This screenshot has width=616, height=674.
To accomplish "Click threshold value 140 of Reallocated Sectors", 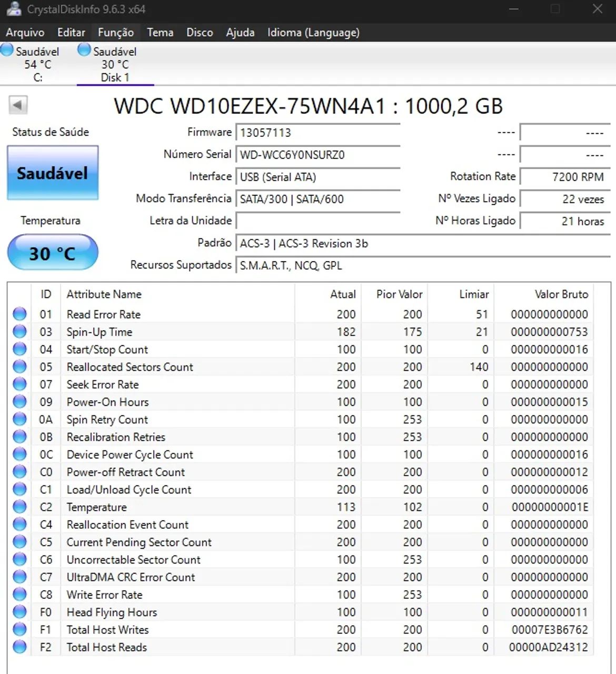I will [x=479, y=367].
